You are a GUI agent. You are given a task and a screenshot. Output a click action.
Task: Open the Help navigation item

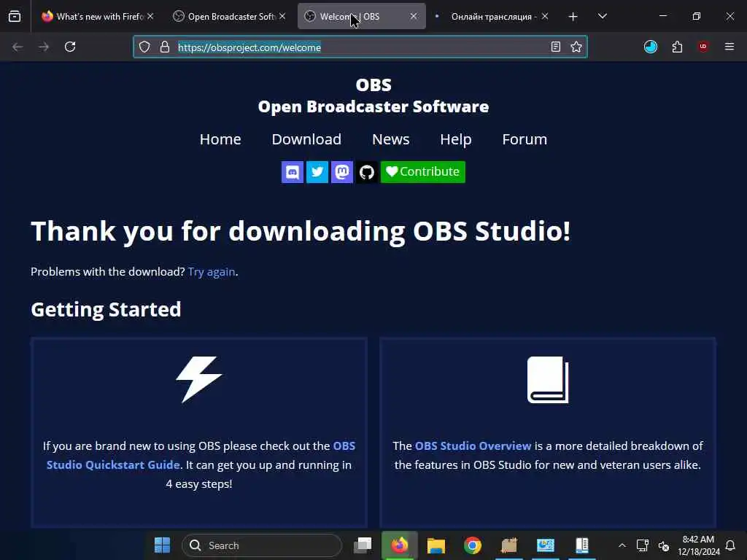coord(455,139)
